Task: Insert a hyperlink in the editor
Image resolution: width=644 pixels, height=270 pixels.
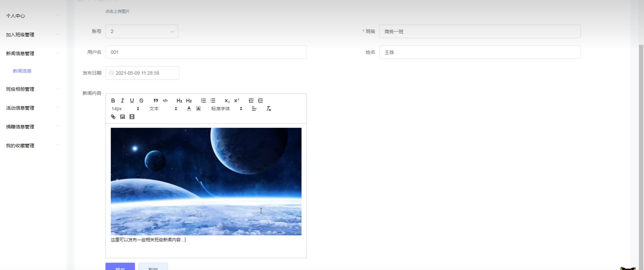Action: (113, 117)
